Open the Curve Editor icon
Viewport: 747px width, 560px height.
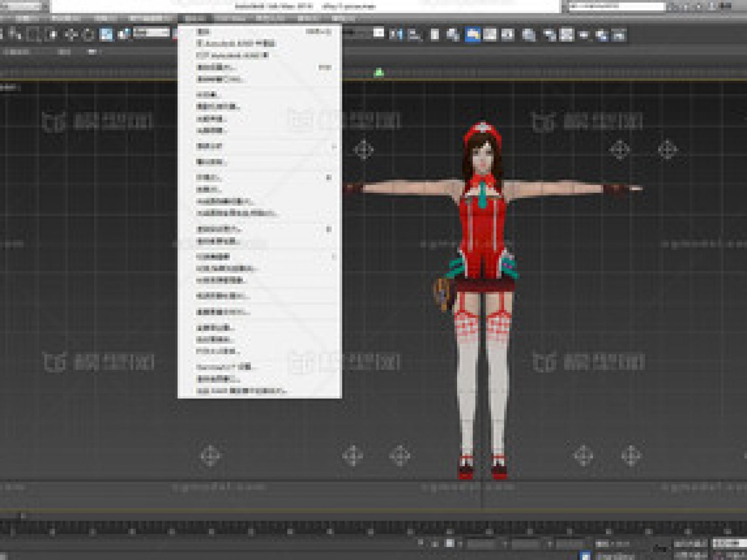[490, 35]
